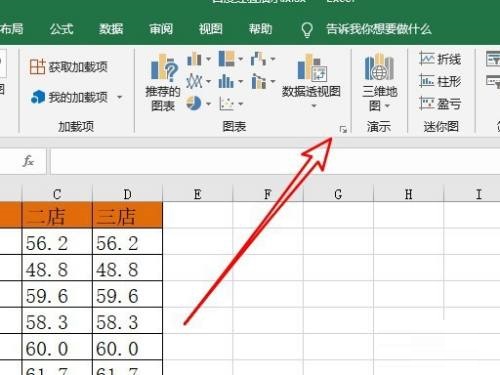Viewport: 500px width, 375px height.
Task: Select the 三店 header cell
Action: [127, 215]
